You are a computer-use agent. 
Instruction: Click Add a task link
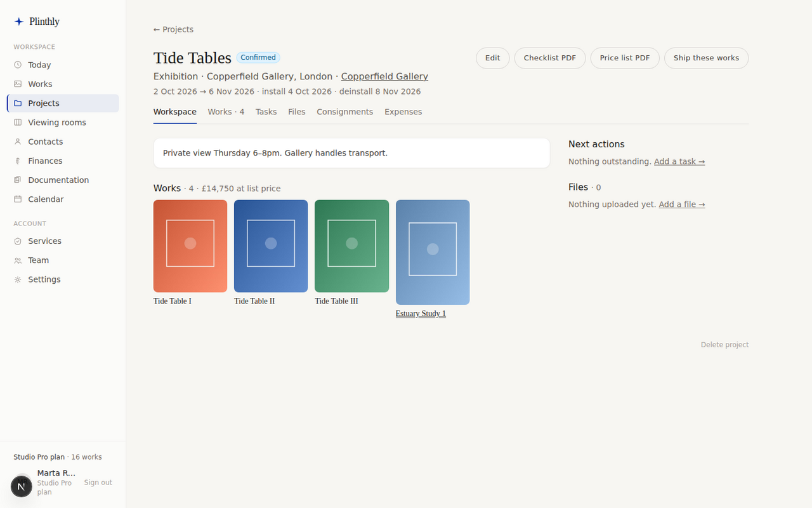click(679, 161)
